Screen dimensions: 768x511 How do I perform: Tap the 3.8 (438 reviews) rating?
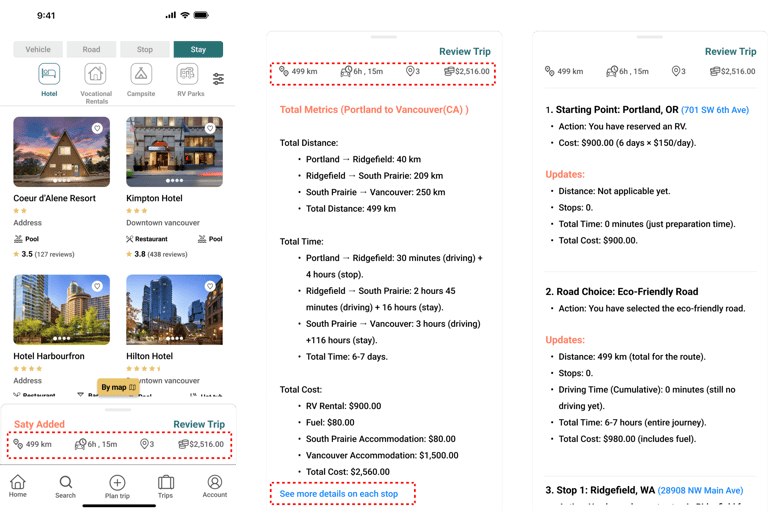[157, 254]
